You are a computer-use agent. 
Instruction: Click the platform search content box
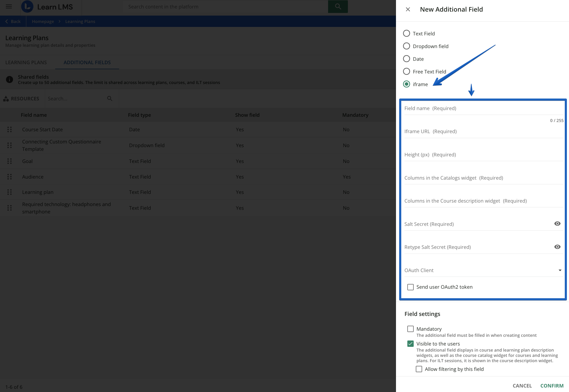(225, 7)
